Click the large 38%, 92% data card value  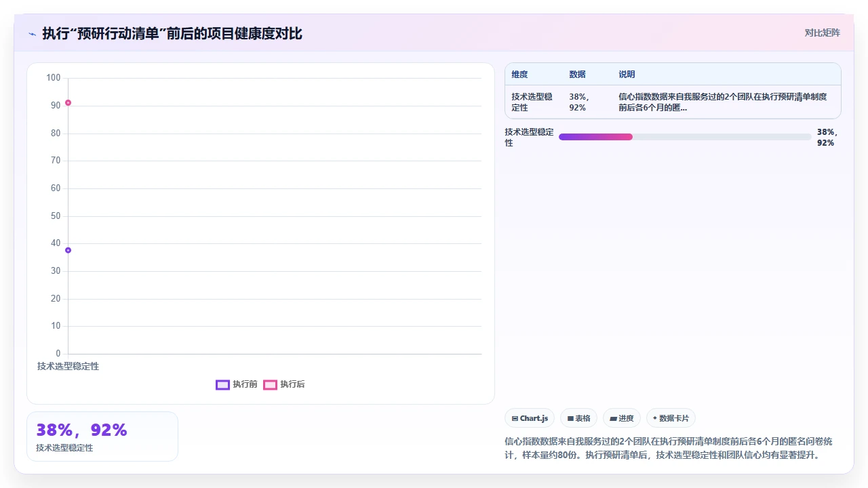[81, 430]
